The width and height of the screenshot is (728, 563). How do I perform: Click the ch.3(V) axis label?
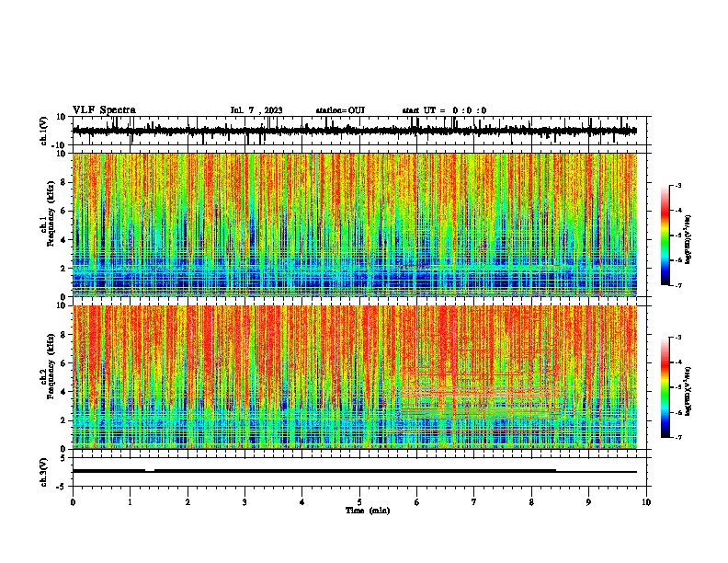[x=44, y=472]
